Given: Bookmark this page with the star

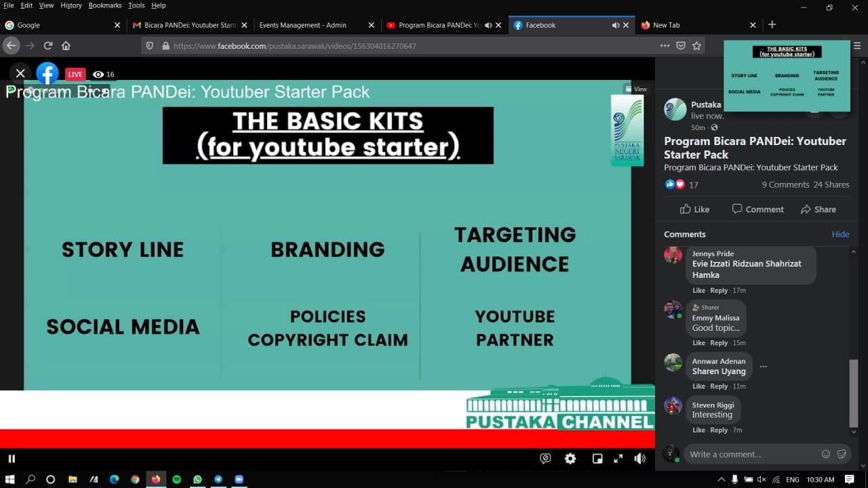Looking at the screenshot, I should 696,46.
